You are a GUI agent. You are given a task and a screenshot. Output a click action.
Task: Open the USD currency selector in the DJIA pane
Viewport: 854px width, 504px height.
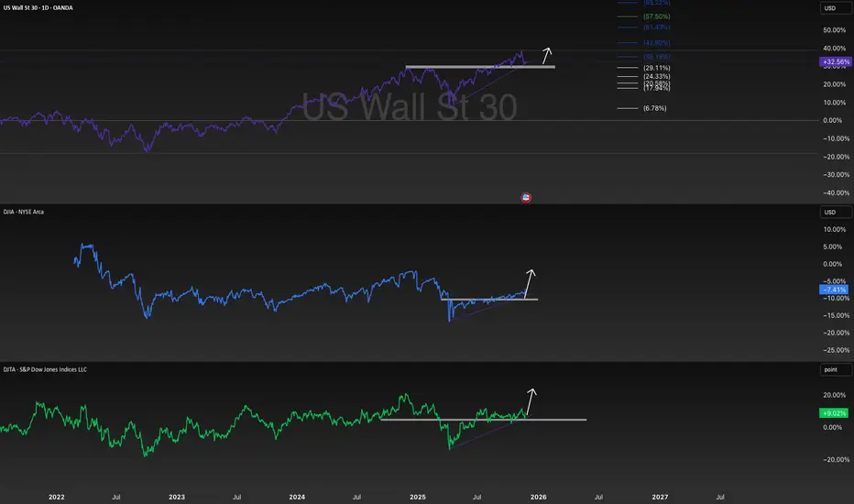click(x=836, y=212)
